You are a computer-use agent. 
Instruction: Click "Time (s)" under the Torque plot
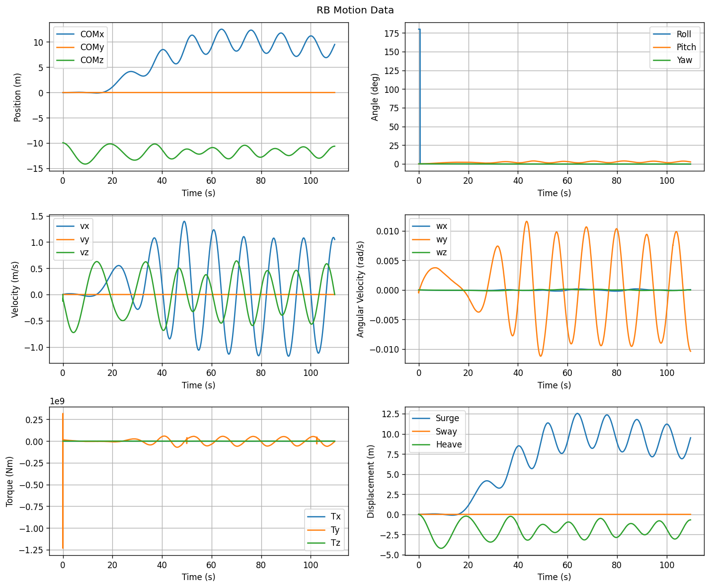pos(199,577)
